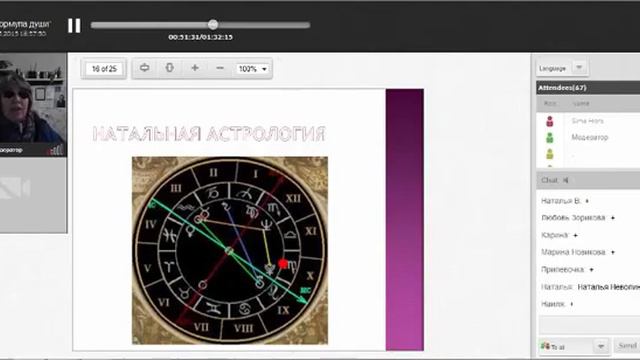Click the natal chart image on slide
The width and height of the screenshot is (640, 360).
coord(229,250)
